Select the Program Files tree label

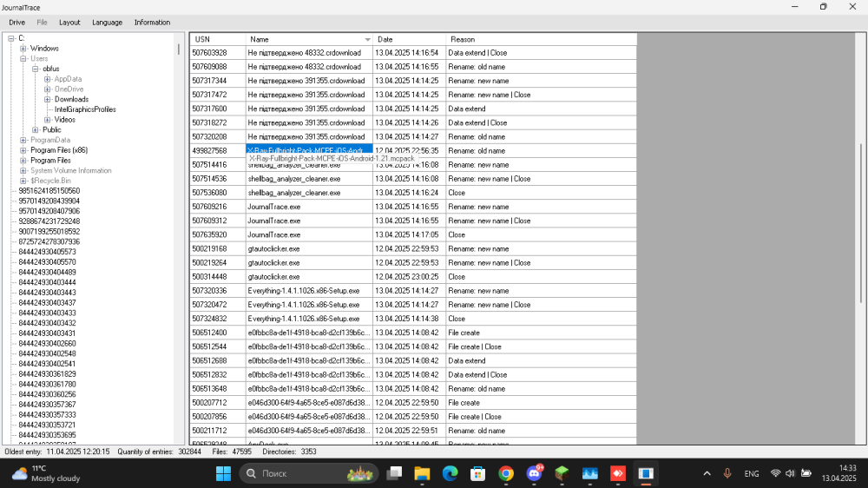50,161
